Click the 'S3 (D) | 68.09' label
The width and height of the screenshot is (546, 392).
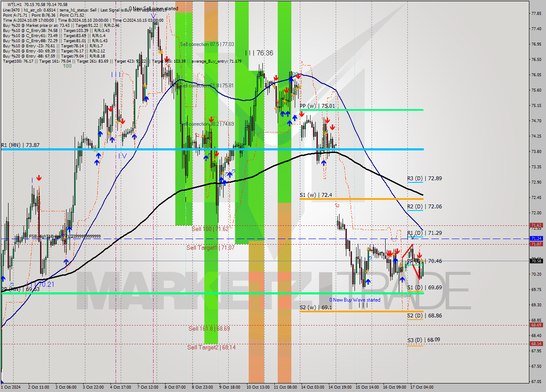424,340
